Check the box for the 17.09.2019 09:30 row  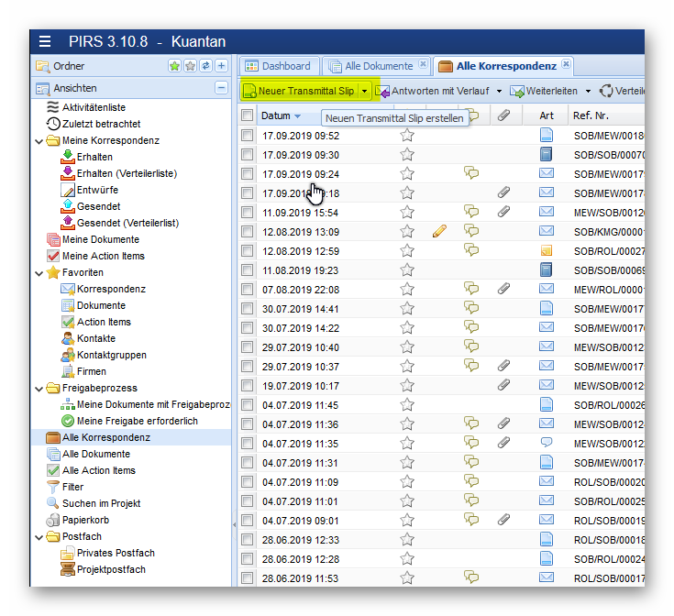[x=248, y=155]
